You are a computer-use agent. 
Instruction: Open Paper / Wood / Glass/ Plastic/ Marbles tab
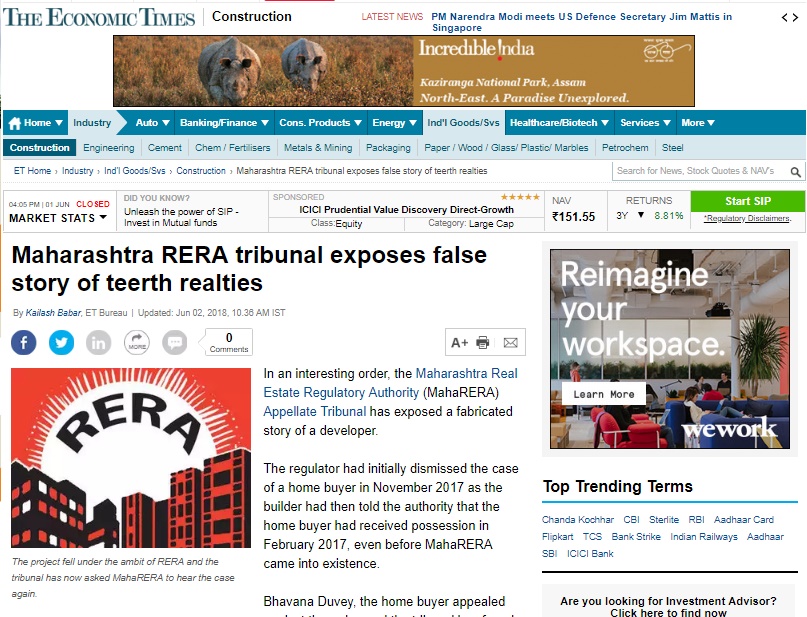[x=506, y=148]
